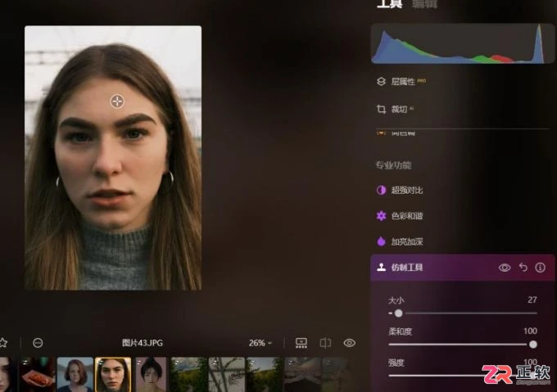The width and height of the screenshot is (557, 392).
Task: Click the clone source marker on forehead
Action: (x=117, y=101)
